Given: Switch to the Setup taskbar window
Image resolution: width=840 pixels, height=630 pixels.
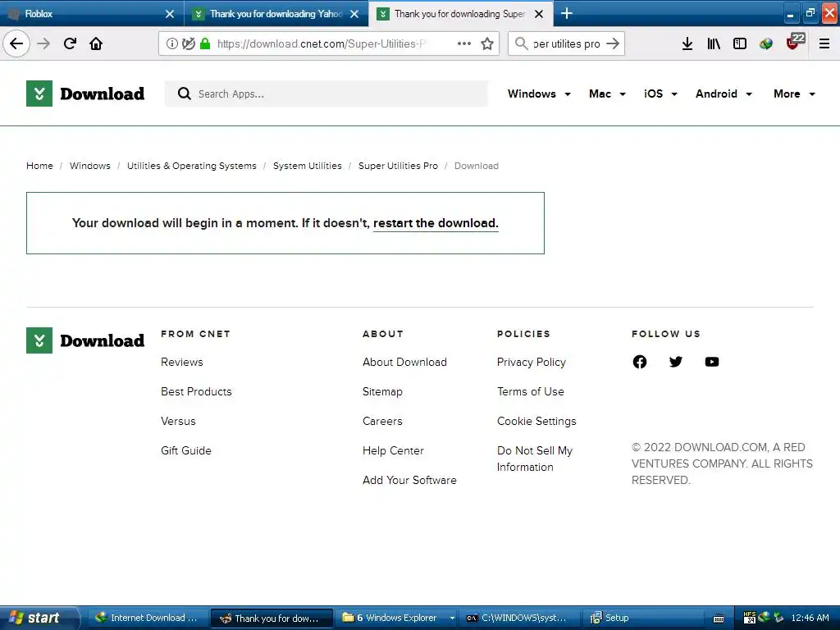Looking at the screenshot, I should coord(645,618).
